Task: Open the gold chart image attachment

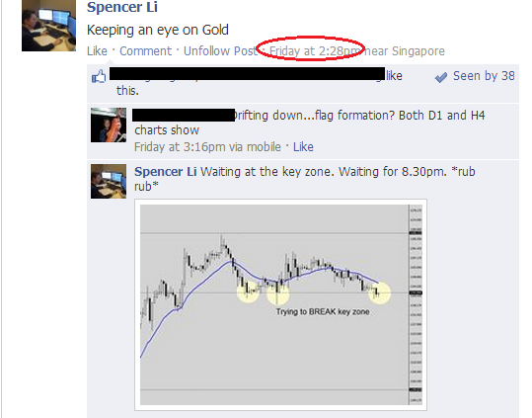Action: [281, 305]
